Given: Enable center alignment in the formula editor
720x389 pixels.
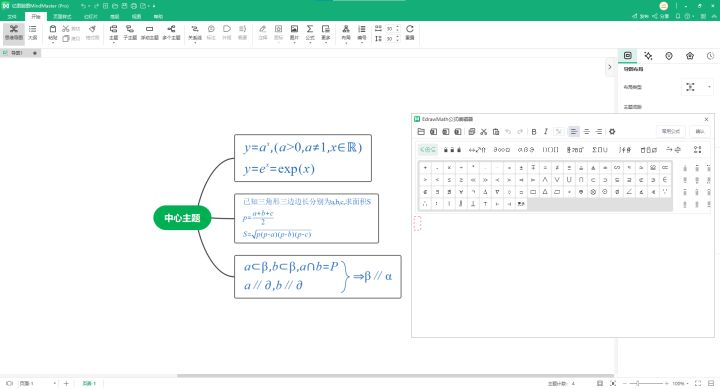Looking at the screenshot, I should point(586,131).
